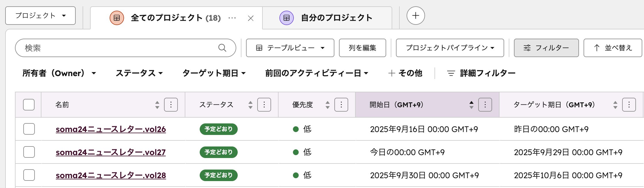
Task: Click the 予定どおり status badge for vol26
Action: (x=219, y=129)
